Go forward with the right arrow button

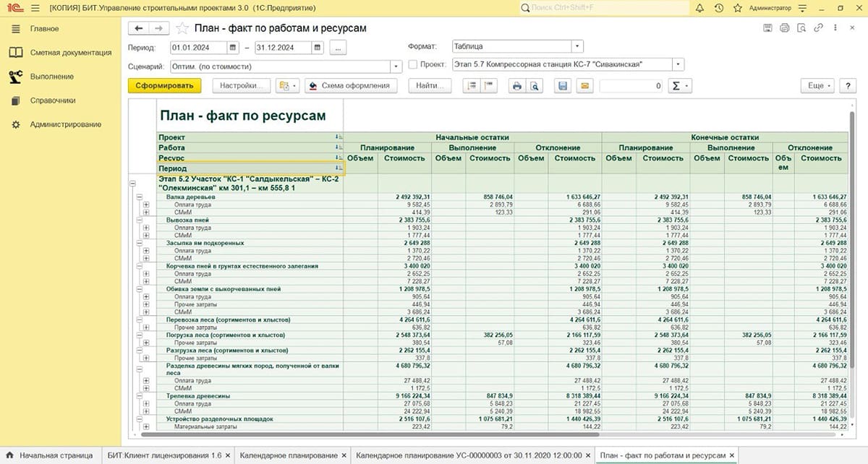coord(159,28)
